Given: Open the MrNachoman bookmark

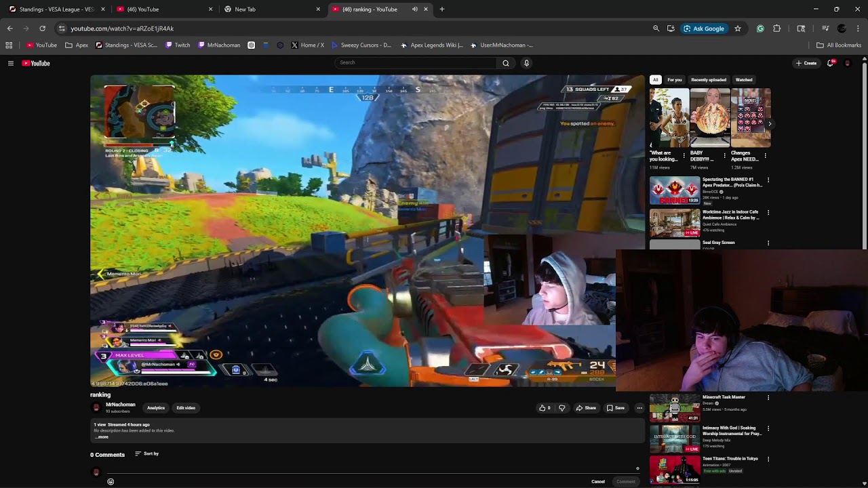Looking at the screenshot, I should (219, 45).
